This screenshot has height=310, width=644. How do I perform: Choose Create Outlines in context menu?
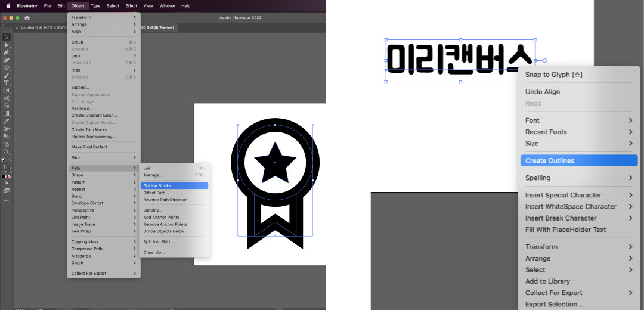[578, 160]
